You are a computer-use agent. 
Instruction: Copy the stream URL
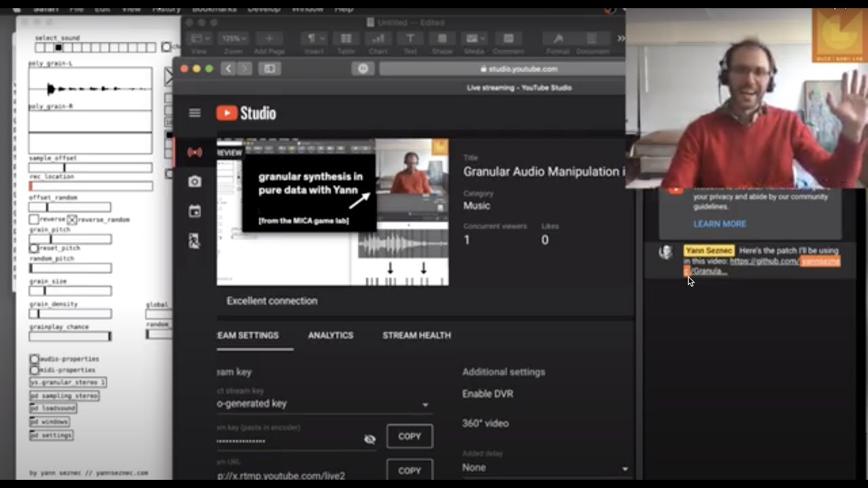coord(410,470)
